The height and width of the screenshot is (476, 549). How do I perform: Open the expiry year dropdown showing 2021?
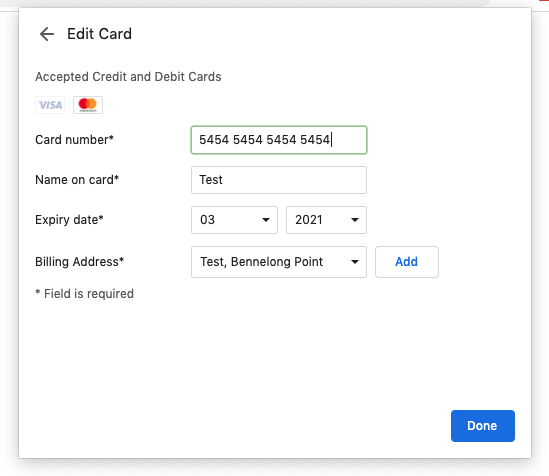tap(326, 220)
